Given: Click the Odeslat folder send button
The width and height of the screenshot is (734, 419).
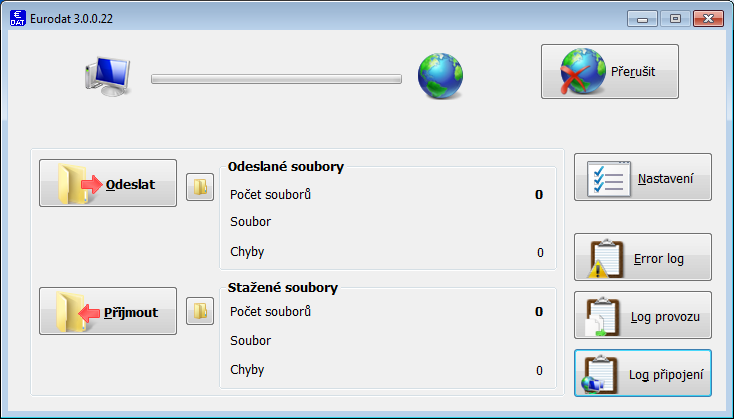Looking at the screenshot, I should 108,183.
